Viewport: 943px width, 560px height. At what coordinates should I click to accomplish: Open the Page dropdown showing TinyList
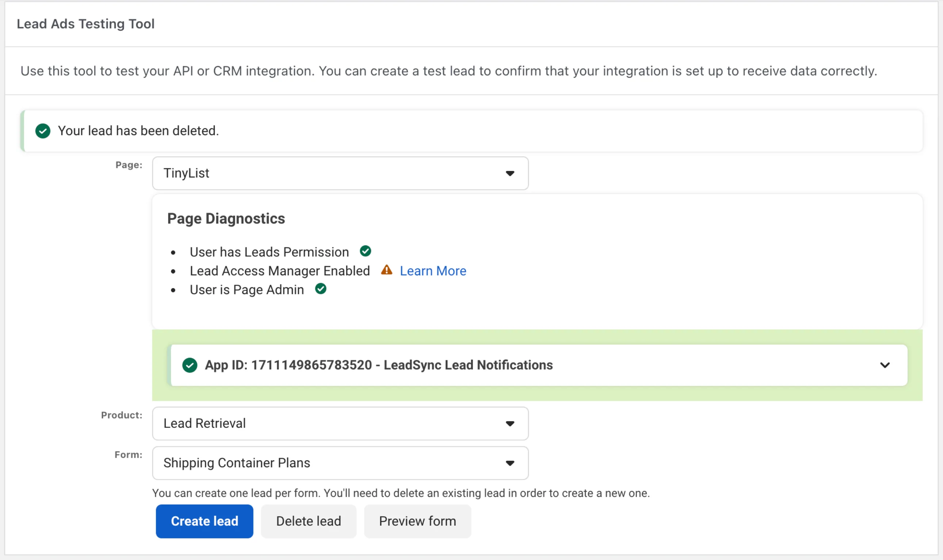(340, 173)
